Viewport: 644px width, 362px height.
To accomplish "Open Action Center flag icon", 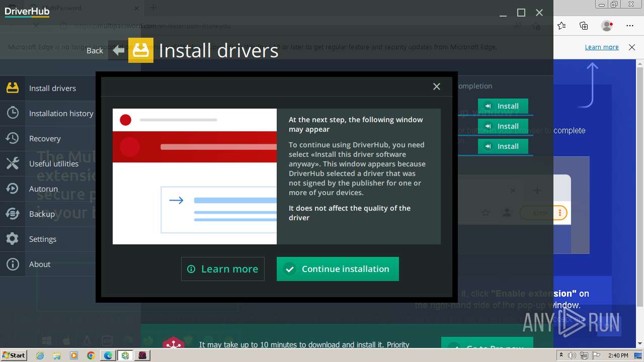I will [x=596, y=355].
